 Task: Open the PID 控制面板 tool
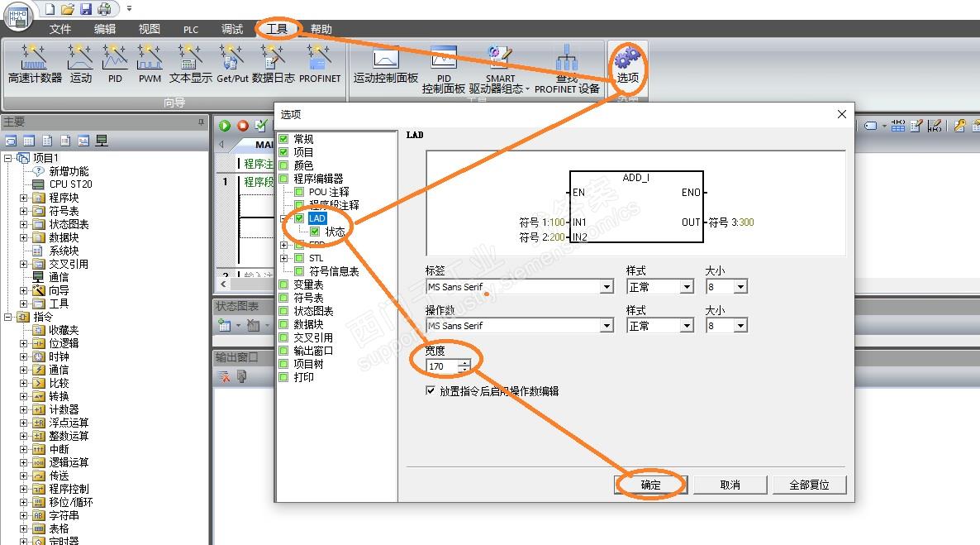point(443,69)
